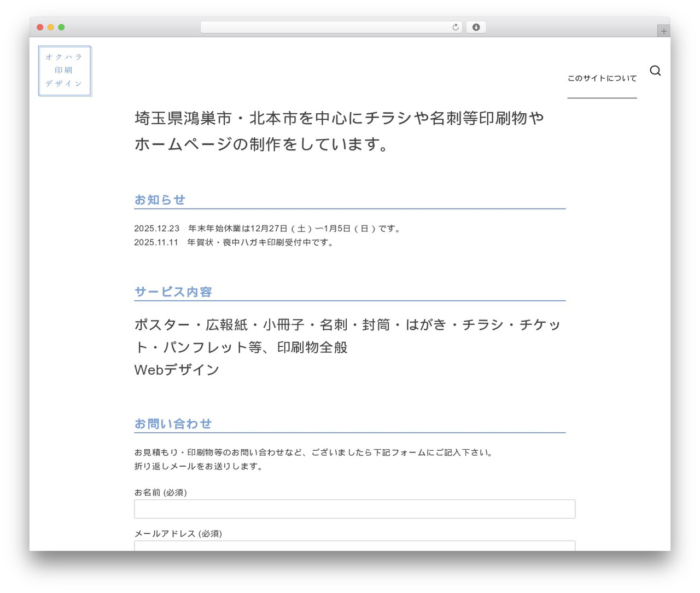The height and width of the screenshot is (593, 700).
Task: Select the お知らせ section heading
Action: point(160,200)
